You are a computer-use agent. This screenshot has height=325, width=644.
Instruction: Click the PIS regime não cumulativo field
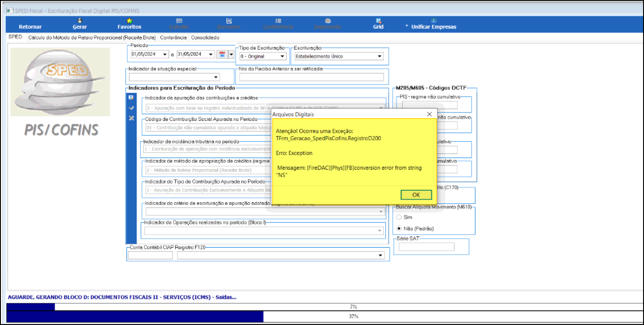[430, 105]
